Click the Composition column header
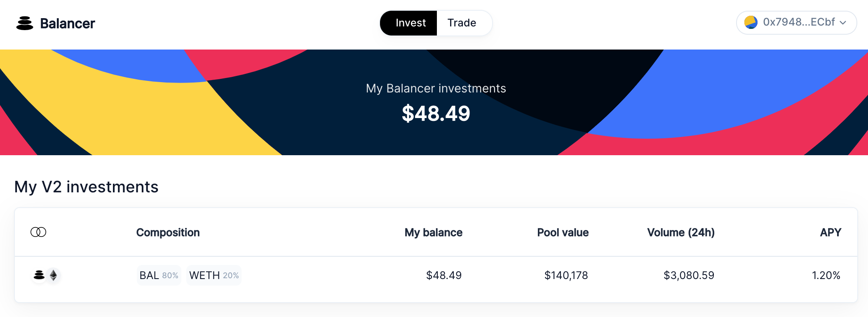This screenshot has height=317, width=868. click(168, 232)
